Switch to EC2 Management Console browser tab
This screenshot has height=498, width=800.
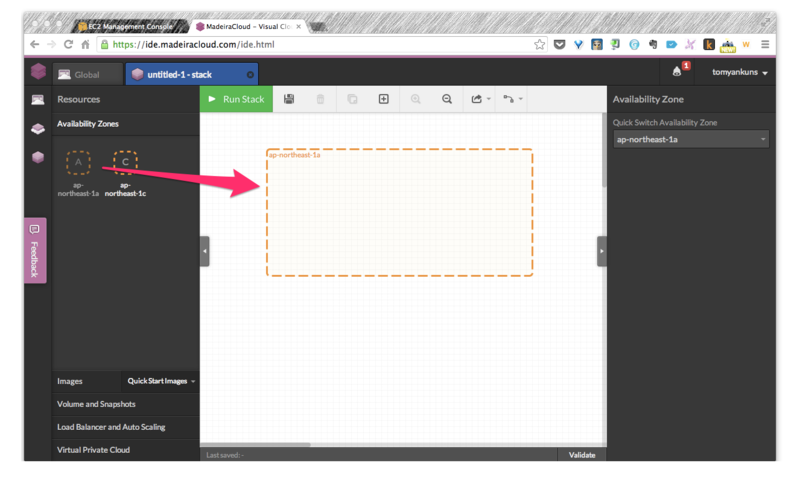[x=130, y=26]
